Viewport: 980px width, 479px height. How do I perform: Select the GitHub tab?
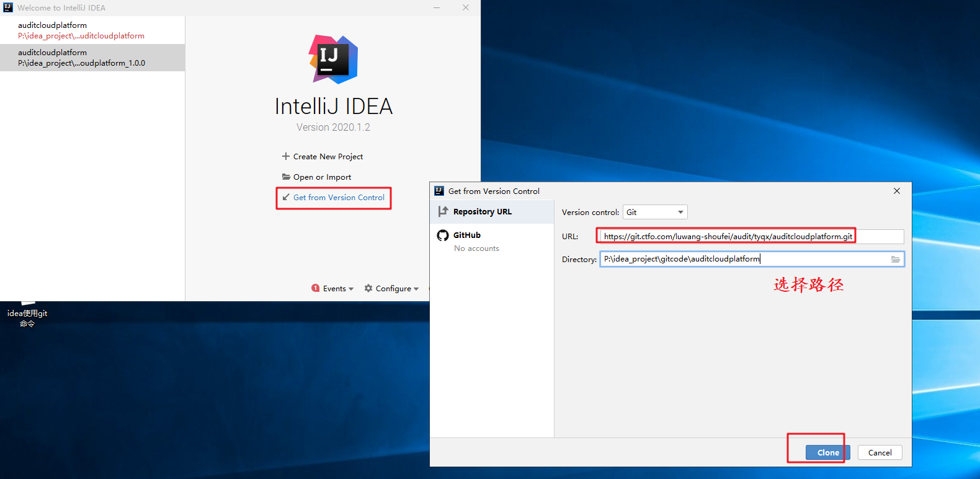[x=492, y=241]
